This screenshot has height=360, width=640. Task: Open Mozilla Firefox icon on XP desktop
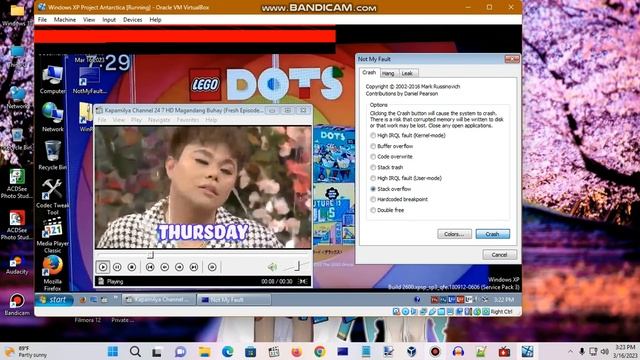(x=53, y=273)
